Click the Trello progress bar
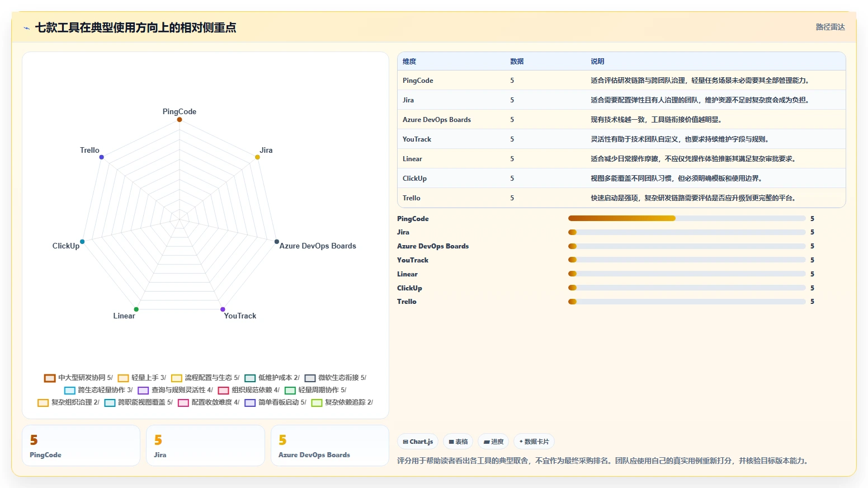The image size is (868, 488). point(687,302)
